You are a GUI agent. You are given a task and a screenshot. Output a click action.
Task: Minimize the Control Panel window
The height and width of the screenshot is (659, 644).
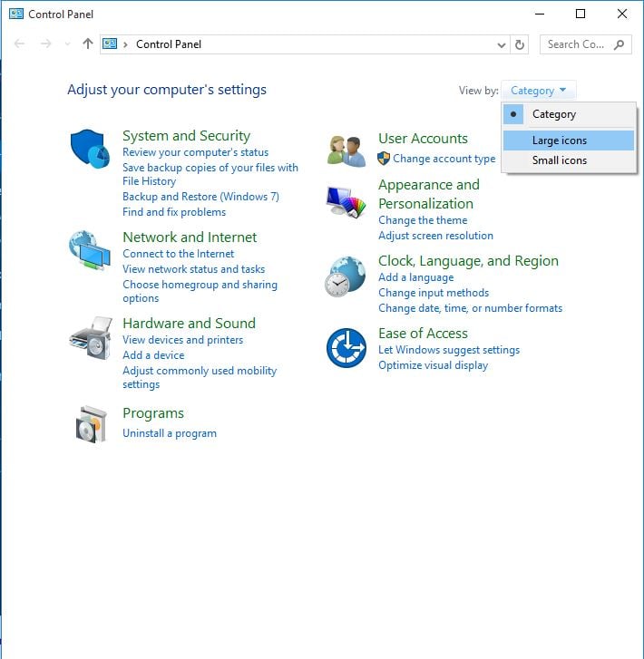click(x=540, y=14)
